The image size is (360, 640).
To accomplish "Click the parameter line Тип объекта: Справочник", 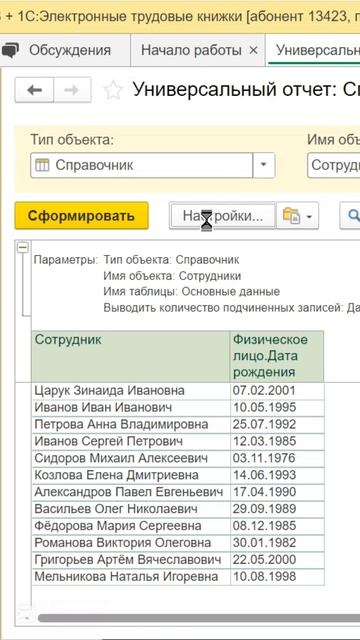I will [171, 260].
